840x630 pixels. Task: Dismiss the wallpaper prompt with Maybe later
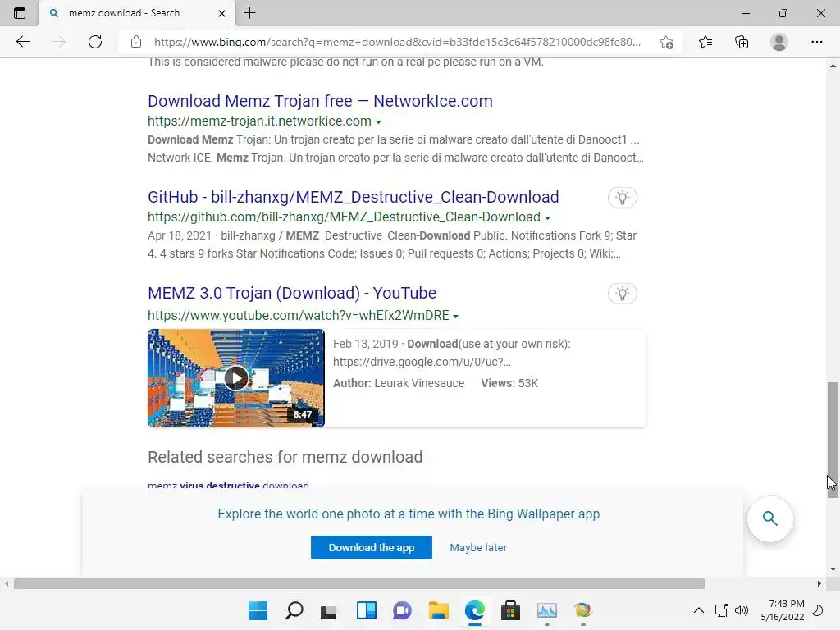(x=478, y=547)
